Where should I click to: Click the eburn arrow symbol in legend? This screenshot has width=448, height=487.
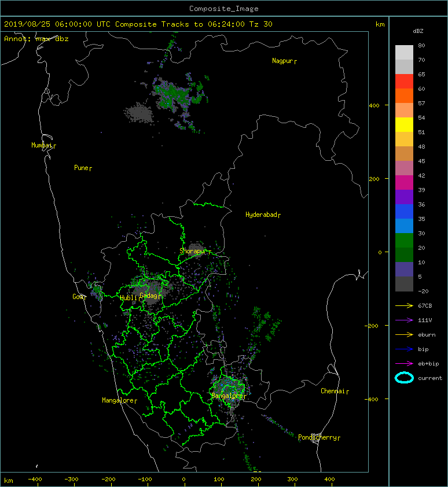coord(404,334)
